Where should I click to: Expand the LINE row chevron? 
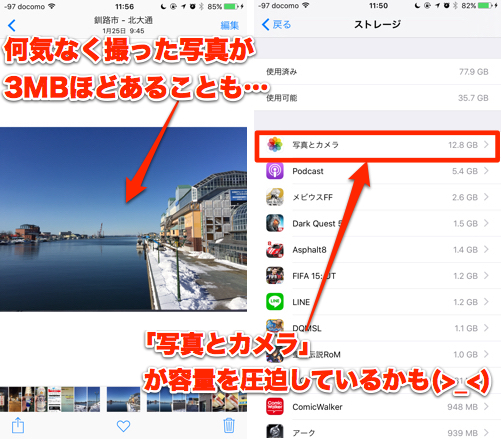coord(486,302)
